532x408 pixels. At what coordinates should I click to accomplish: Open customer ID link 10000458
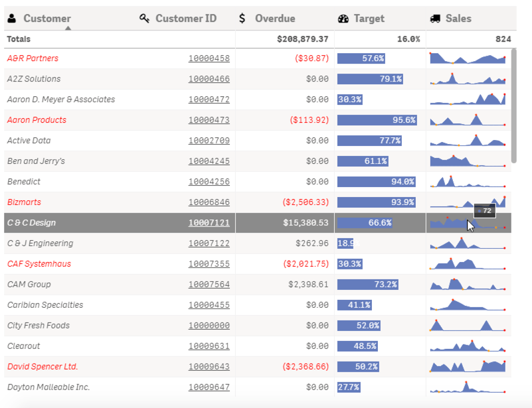(209, 58)
